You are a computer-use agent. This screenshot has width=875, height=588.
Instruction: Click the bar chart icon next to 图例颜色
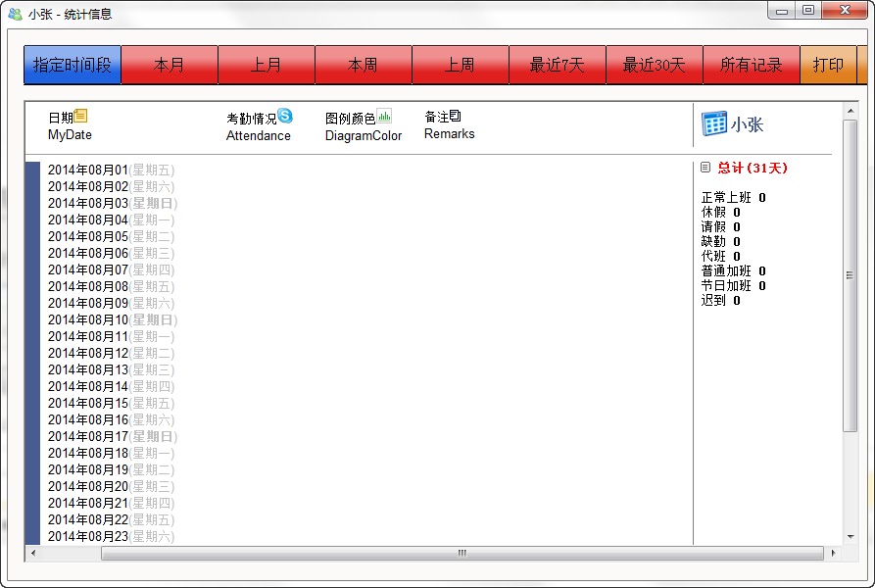tap(383, 115)
